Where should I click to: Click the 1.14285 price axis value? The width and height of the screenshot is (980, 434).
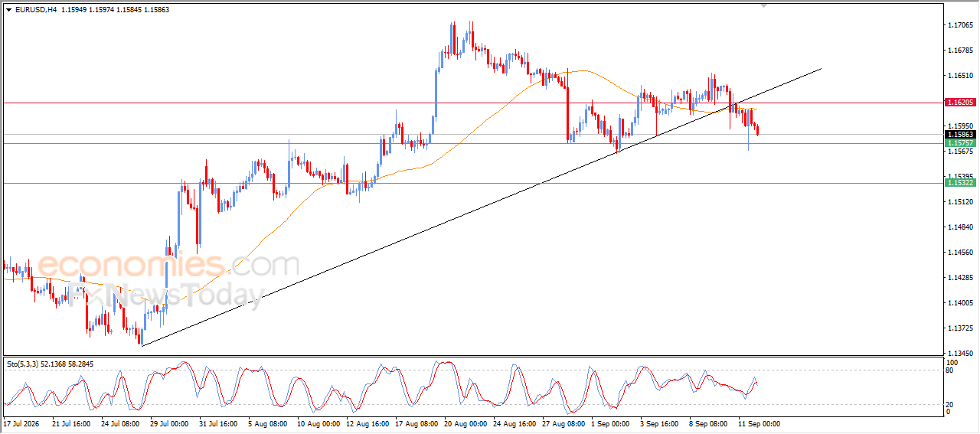tap(961, 278)
